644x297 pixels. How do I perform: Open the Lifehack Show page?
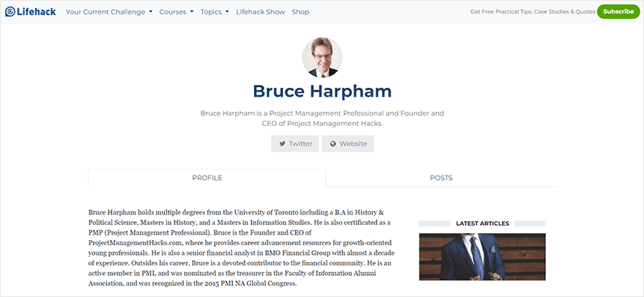[x=261, y=12]
